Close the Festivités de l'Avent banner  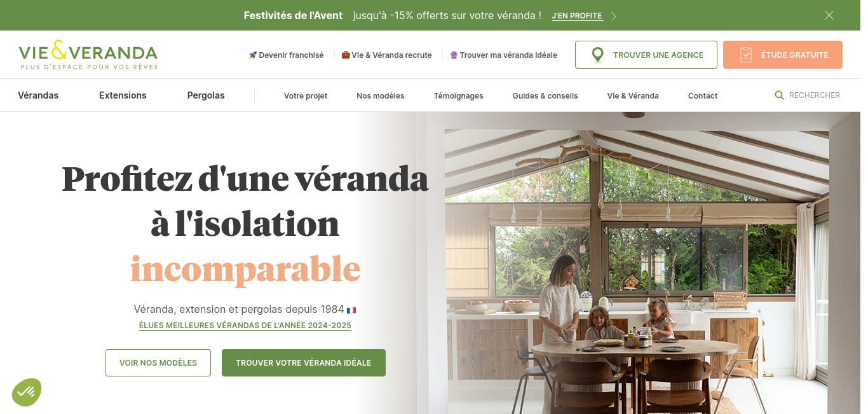point(829,15)
